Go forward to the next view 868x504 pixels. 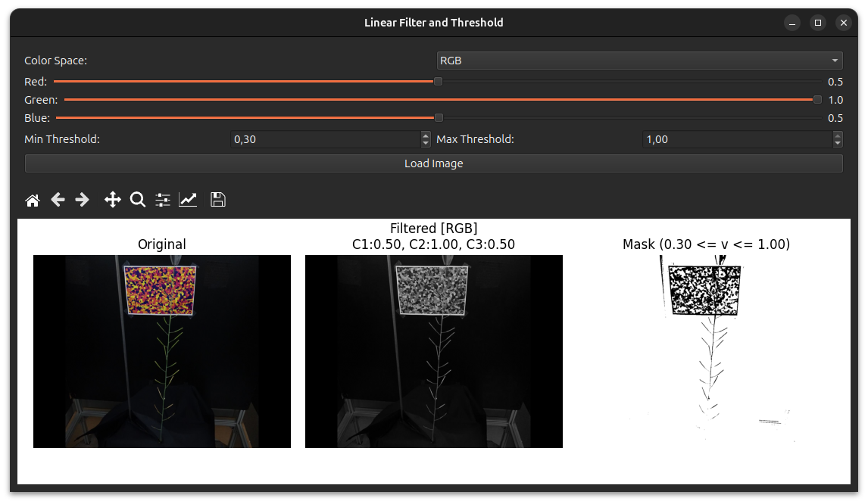pos(82,200)
